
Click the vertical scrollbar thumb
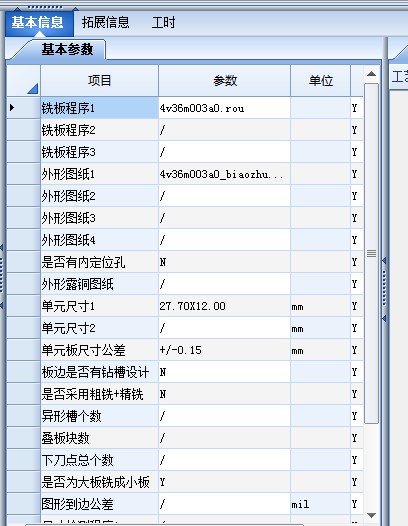click(x=371, y=254)
